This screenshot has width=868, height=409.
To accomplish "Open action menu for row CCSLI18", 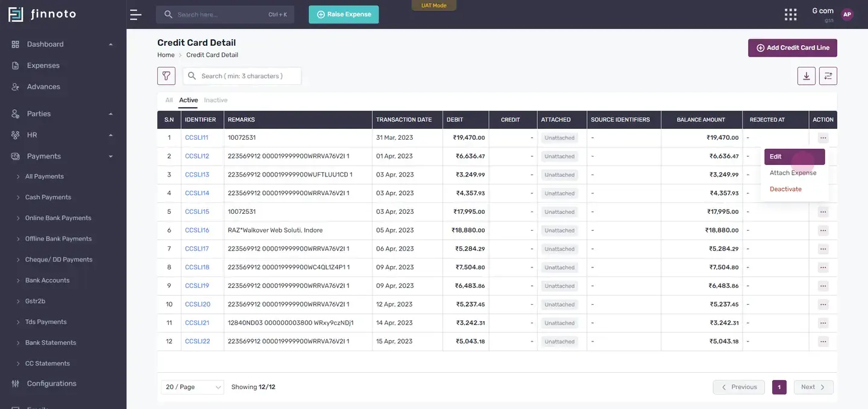I will click(823, 267).
